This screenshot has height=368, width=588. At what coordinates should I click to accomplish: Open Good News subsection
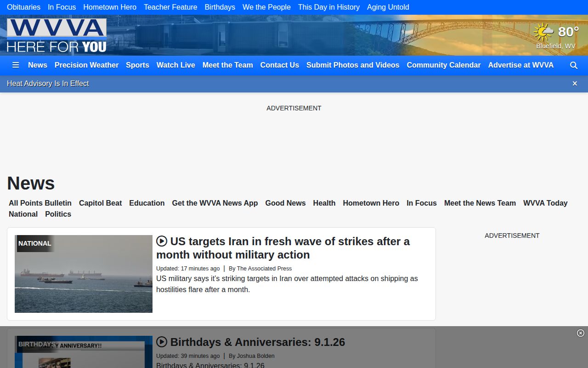tap(285, 203)
